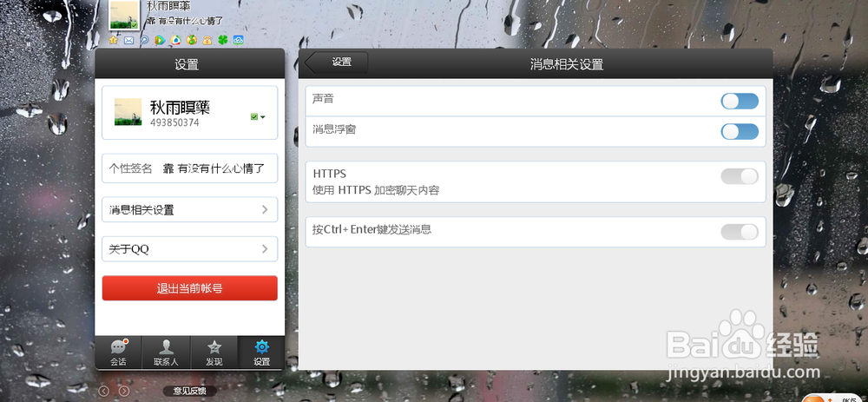Open the Tencent News circle icon
Screen dimensions: 868x402
pyautogui.click(x=176, y=40)
